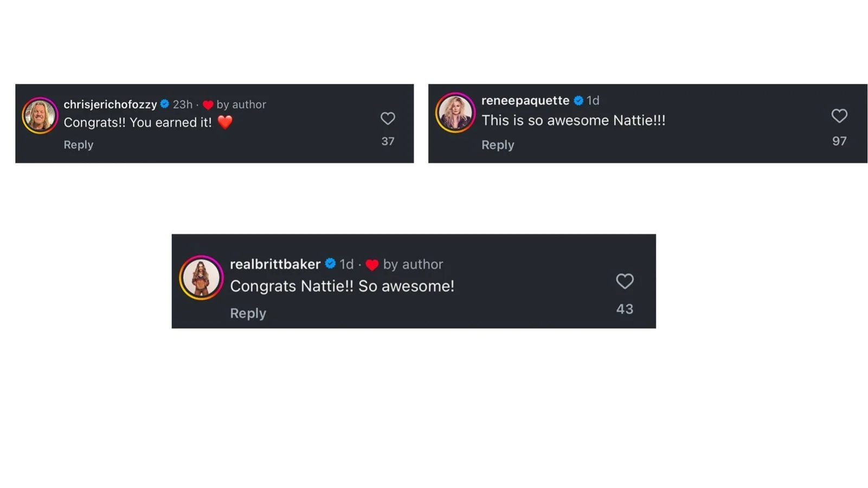Click the verified badge beside realbrittbaker
The height and width of the screenshot is (488, 868).
[x=330, y=264]
